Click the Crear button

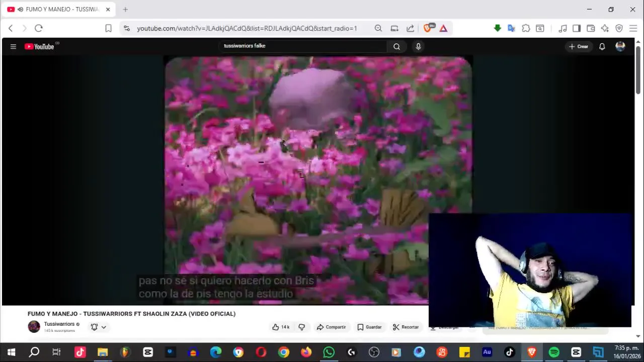pyautogui.click(x=579, y=47)
